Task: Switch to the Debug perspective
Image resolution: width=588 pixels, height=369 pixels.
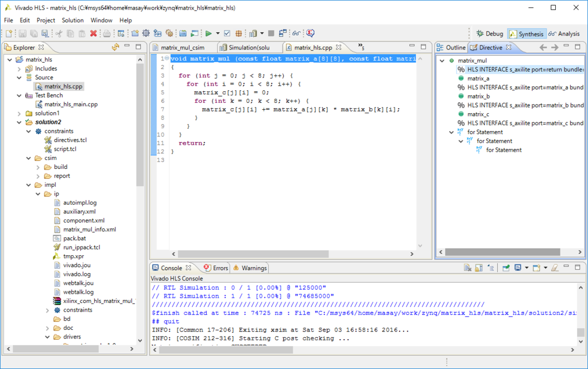Action: click(490, 34)
